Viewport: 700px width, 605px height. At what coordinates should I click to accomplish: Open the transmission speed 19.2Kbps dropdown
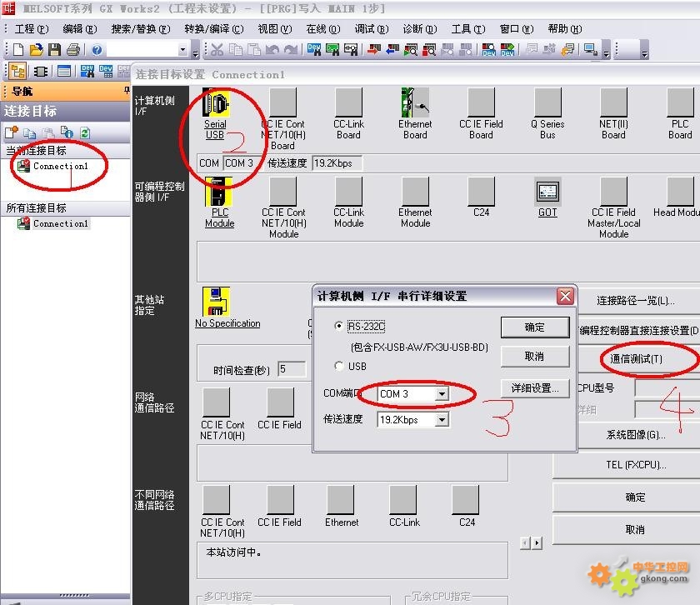[x=442, y=420]
